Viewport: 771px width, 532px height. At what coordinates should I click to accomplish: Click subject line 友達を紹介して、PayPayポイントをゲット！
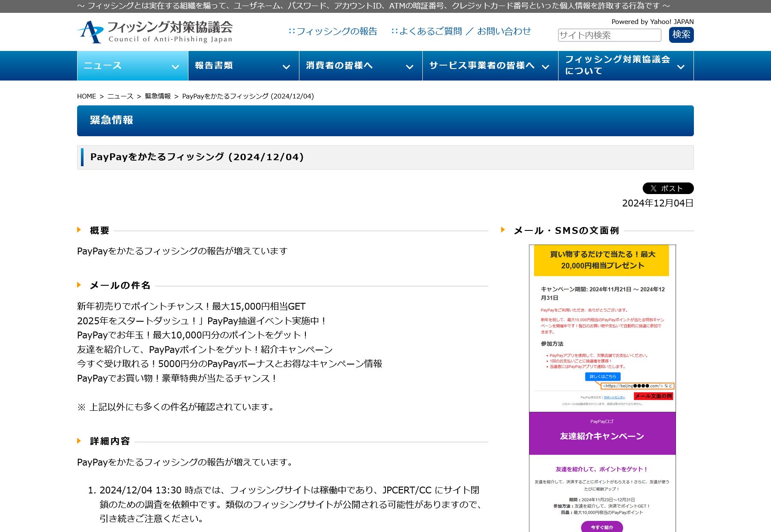click(205, 350)
